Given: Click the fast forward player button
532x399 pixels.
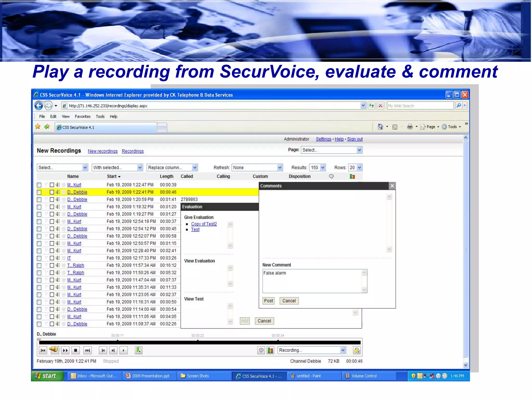Looking at the screenshot, I should pos(65,350).
